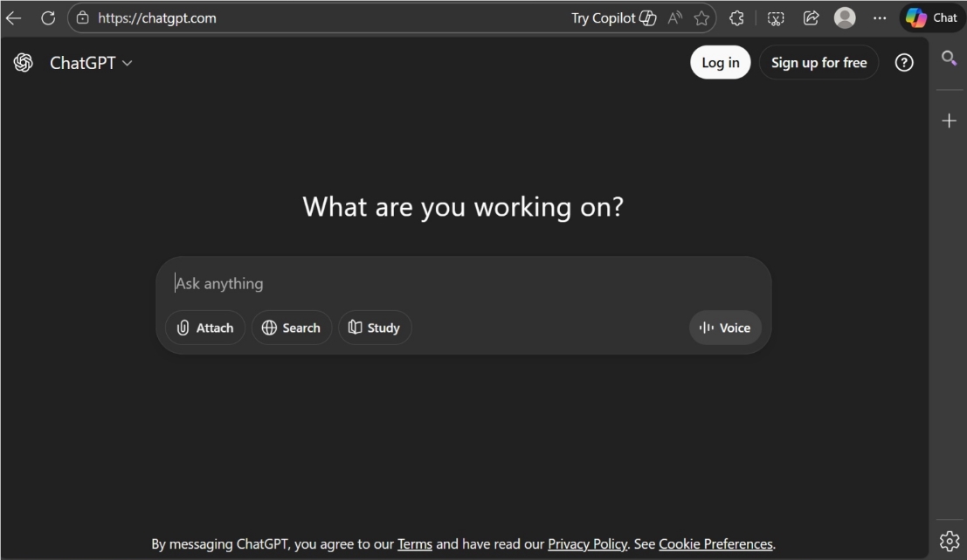Open the sidebar settings gear icon
Image resolution: width=967 pixels, height=560 pixels.
tap(949, 542)
